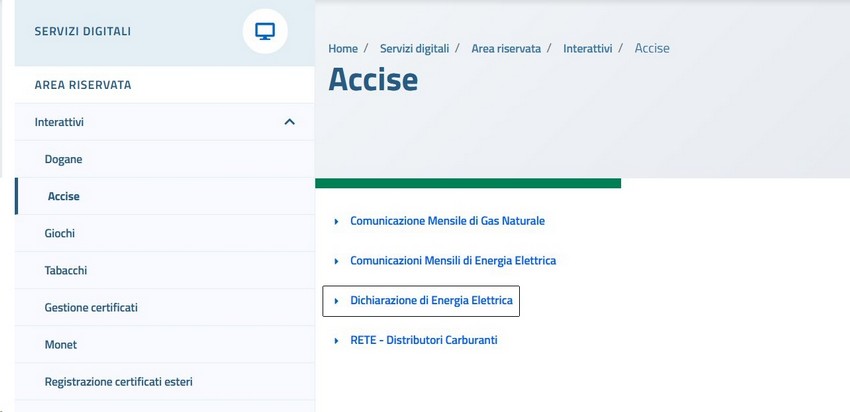Open RETE - Distributori Carburanti link
The width and height of the screenshot is (850, 412).
[424, 340]
